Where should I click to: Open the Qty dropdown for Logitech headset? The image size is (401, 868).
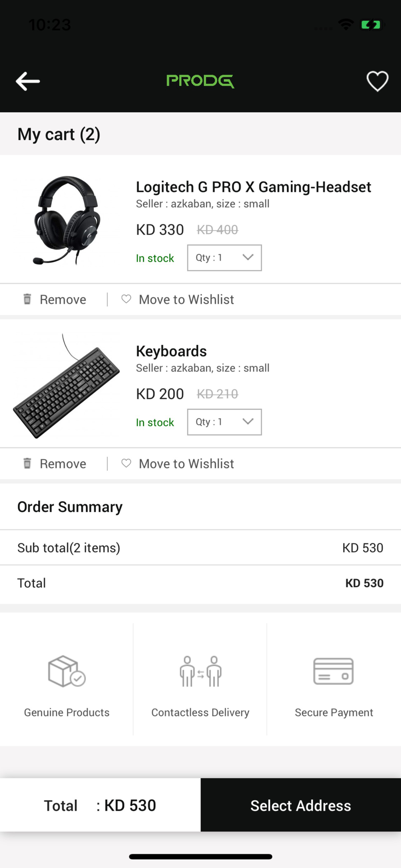(x=224, y=258)
